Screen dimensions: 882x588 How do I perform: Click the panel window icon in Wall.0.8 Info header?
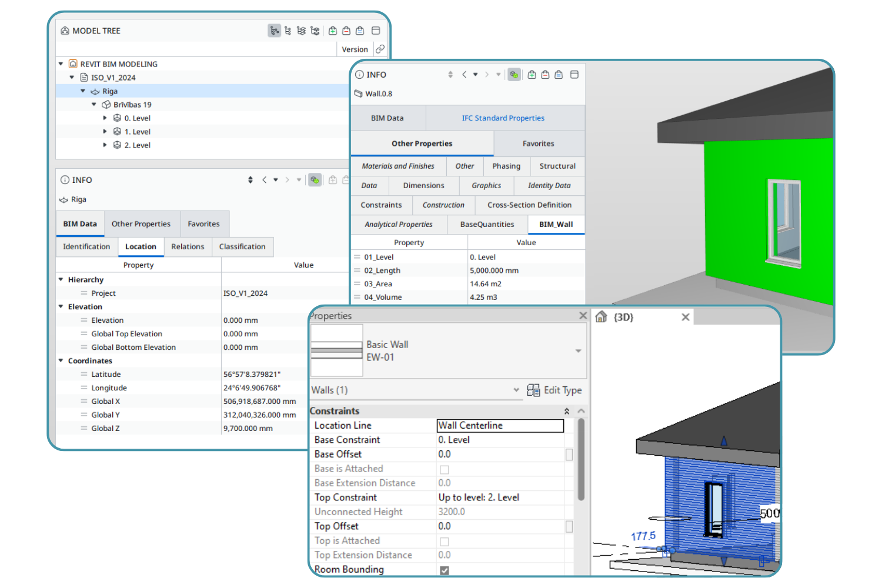tap(574, 75)
